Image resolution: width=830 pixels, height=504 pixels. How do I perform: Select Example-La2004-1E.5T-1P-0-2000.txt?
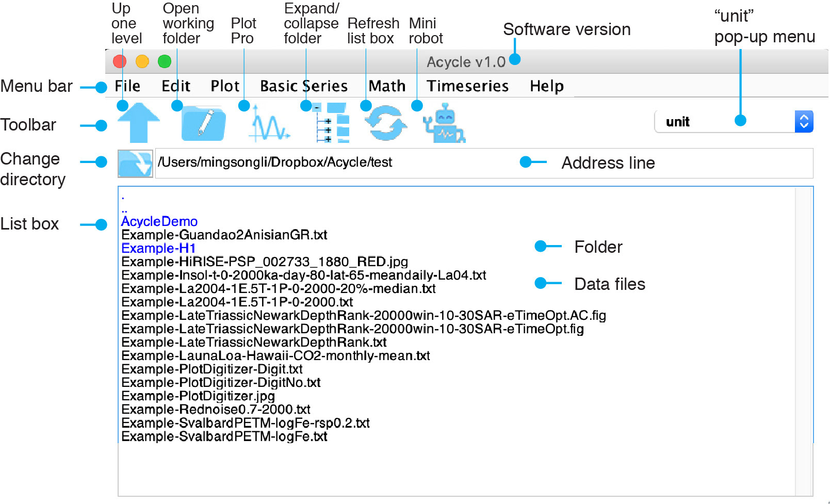click(237, 302)
